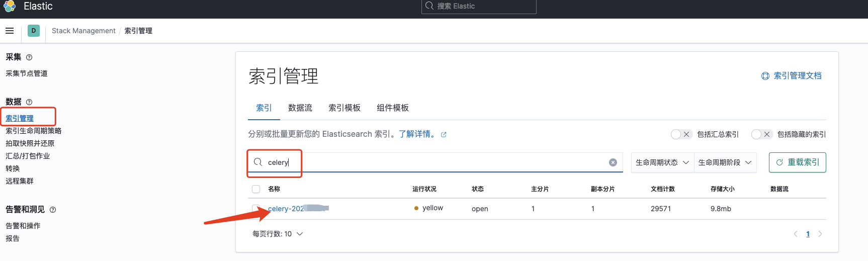Image resolution: width=868 pixels, height=261 pixels.
Task: Click help icon next to 数据
Action: click(29, 102)
